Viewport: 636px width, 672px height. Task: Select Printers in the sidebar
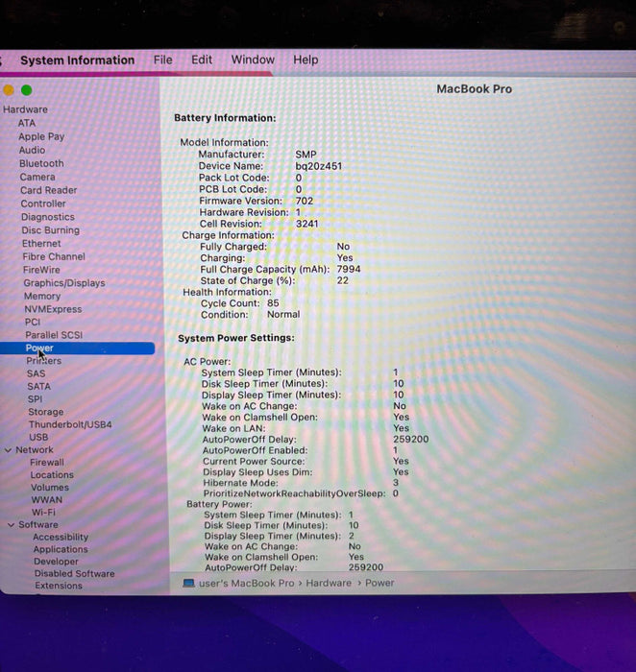coord(44,360)
